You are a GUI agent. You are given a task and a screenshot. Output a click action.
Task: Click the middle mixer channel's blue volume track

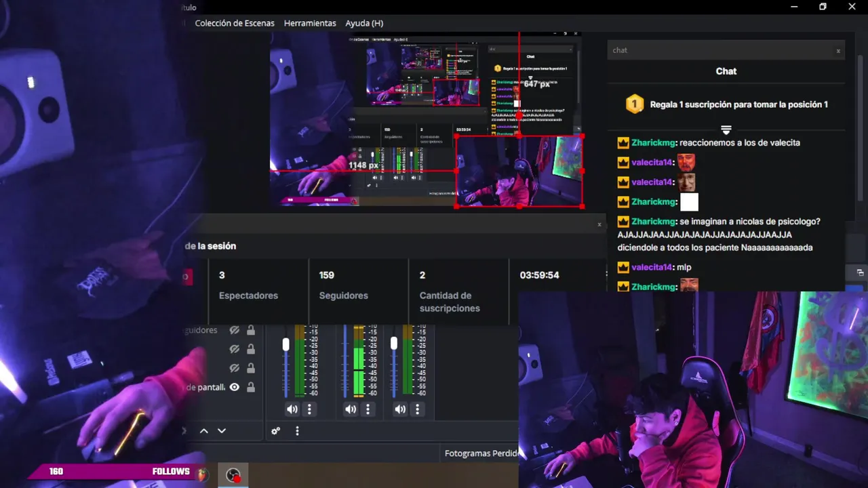[x=345, y=361]
